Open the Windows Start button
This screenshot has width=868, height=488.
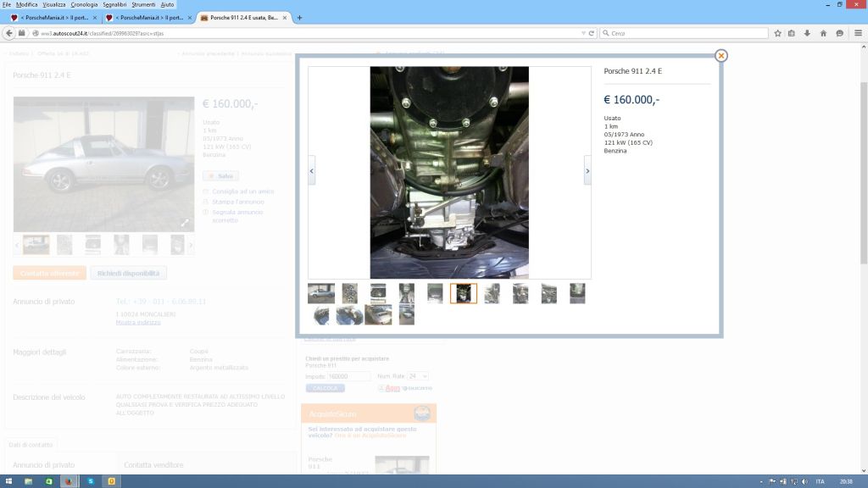8,481
